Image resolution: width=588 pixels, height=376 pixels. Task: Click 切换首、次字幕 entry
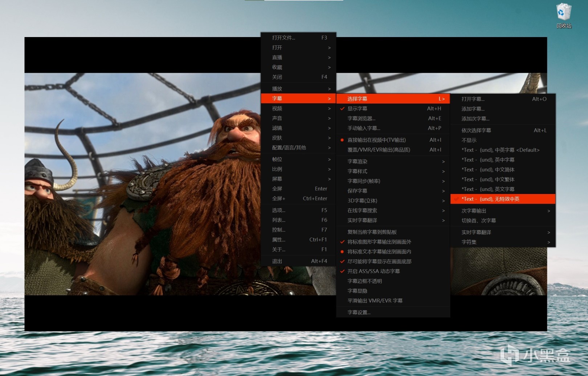[503, 221]
